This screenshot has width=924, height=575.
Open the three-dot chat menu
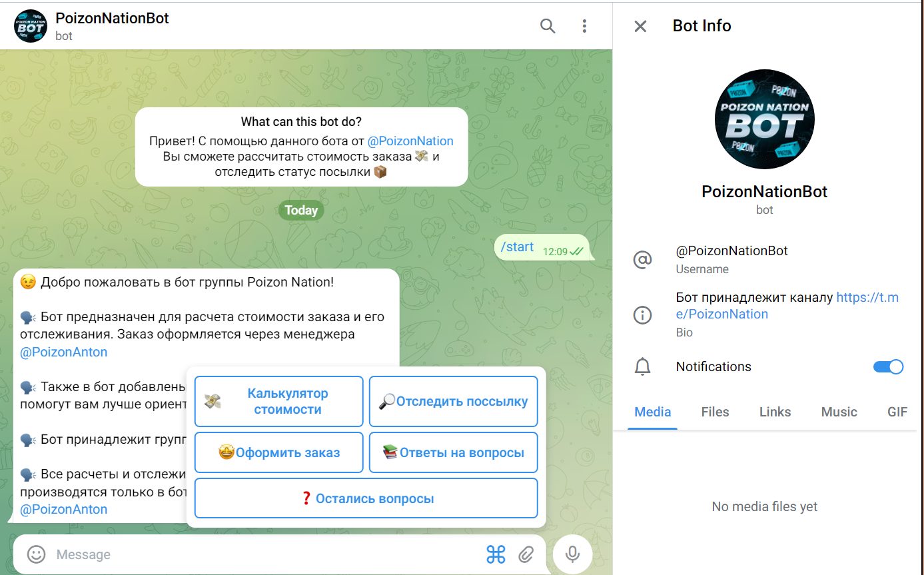[x=584, y=26]
